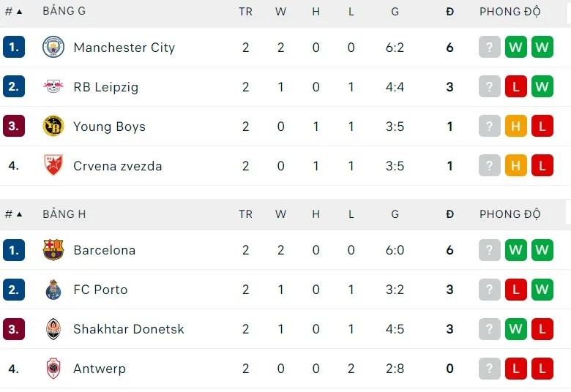Click the Shakhtar Donetsk club crest
The width and height of the screenshot is (571, 392).
click(53, 329)
